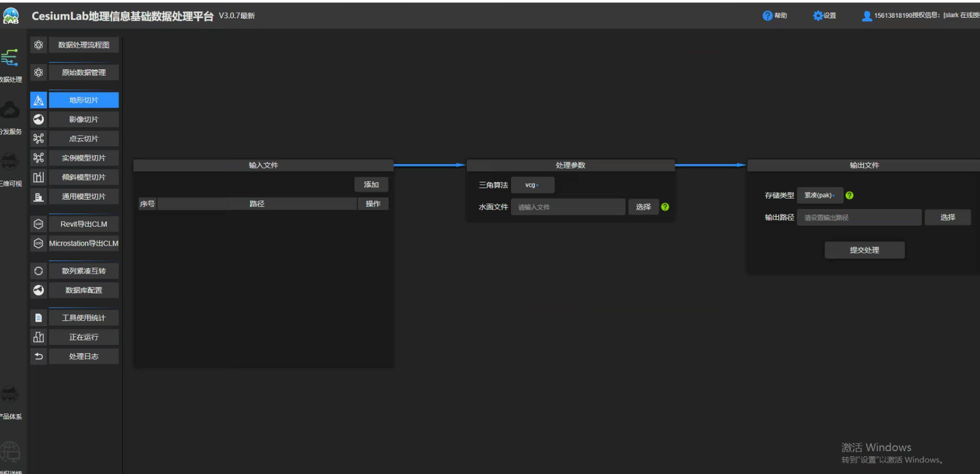Click 选择 button for 水面文件

[644, 207]
